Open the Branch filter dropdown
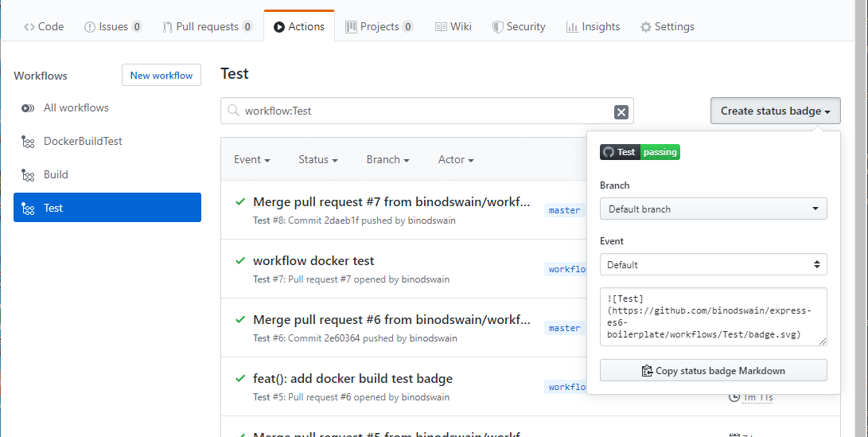This screenshot has height=437, width=868. tap(387, 159)
